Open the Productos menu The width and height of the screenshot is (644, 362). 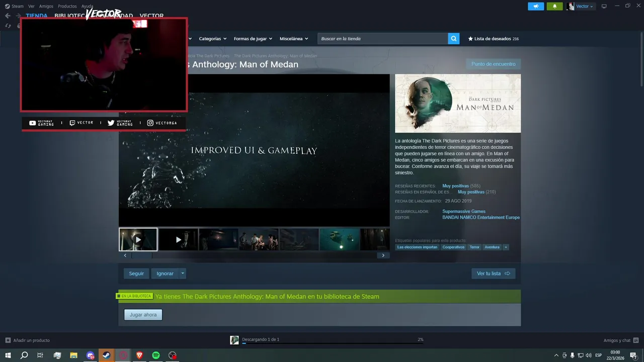tap(67, 6)
